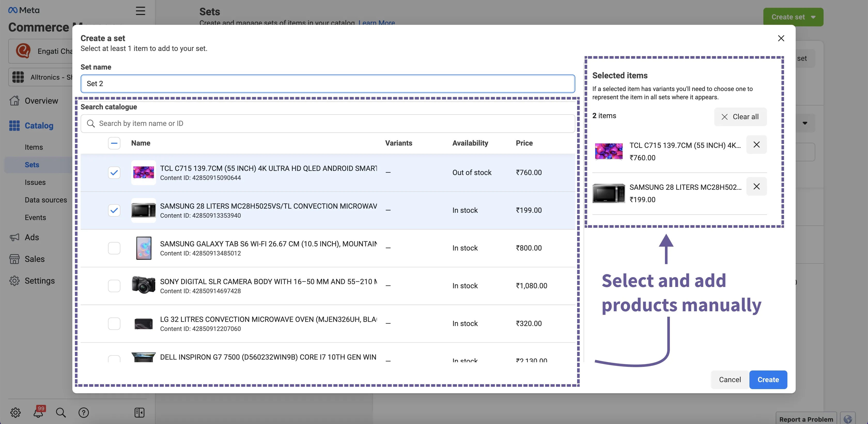Close the Create a set dialog
868x424 pixels.
[781, 38]
